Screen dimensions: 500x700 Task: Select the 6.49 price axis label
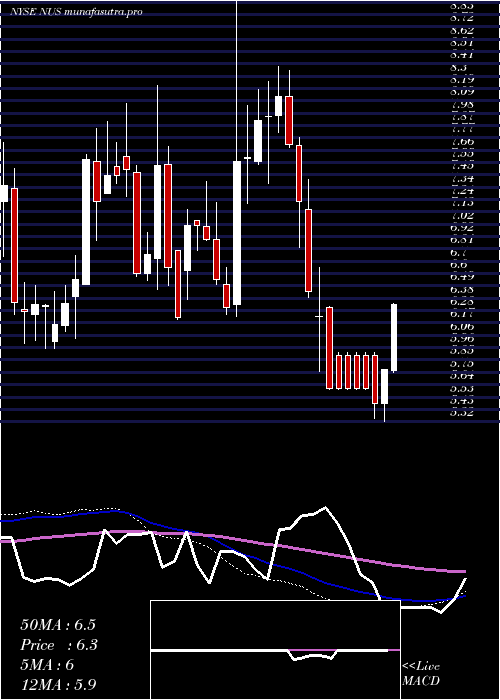[x=462, y=278]
